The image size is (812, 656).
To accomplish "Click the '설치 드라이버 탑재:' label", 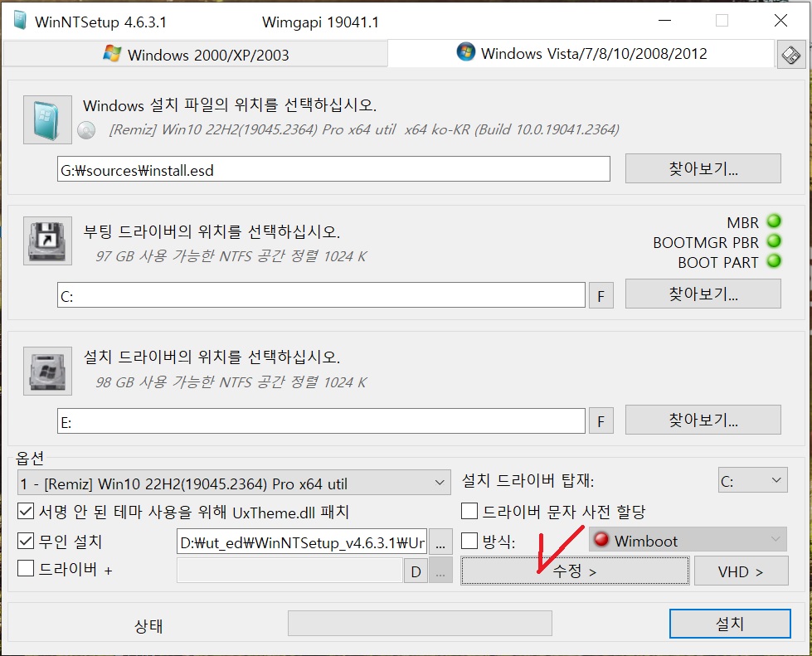I will (528, 480).
